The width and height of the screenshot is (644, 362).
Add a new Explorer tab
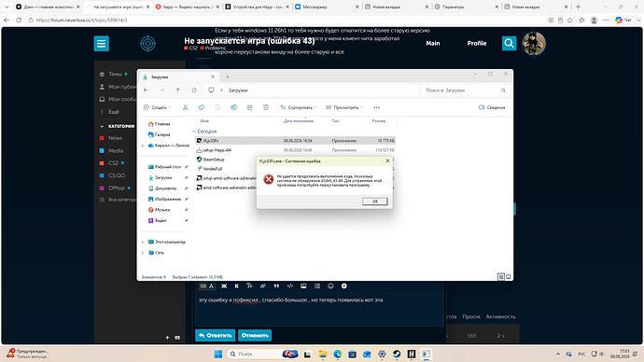[x=227, y=77]
